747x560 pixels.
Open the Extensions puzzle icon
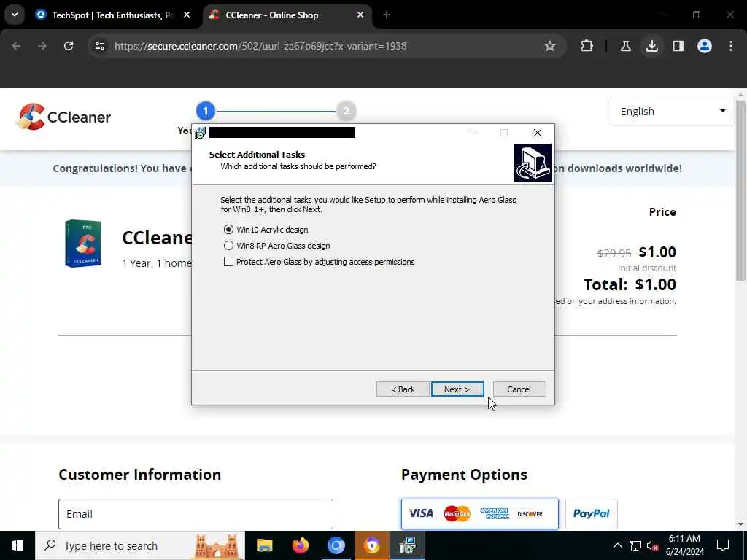(587, 46)
